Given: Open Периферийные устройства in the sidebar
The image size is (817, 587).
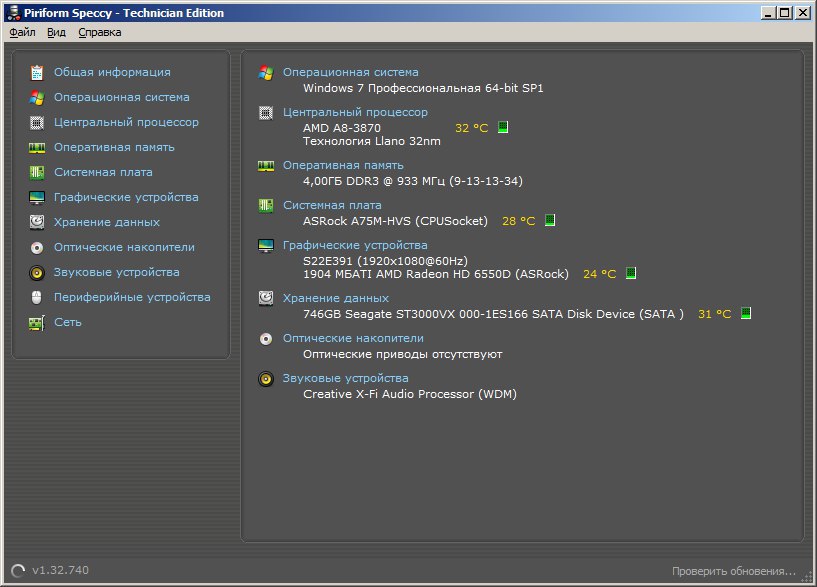Looking at the screenshot, I should (x=132, y=297).
